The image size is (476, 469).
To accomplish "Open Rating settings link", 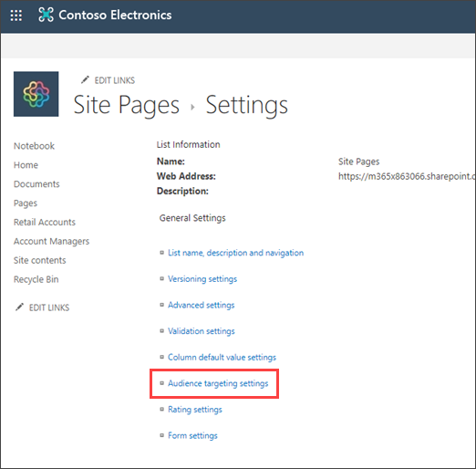I will pos(195,410).
